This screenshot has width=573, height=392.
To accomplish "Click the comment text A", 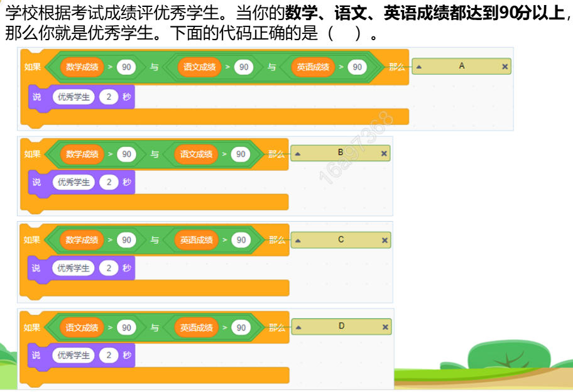I will (x=462, y=66).
